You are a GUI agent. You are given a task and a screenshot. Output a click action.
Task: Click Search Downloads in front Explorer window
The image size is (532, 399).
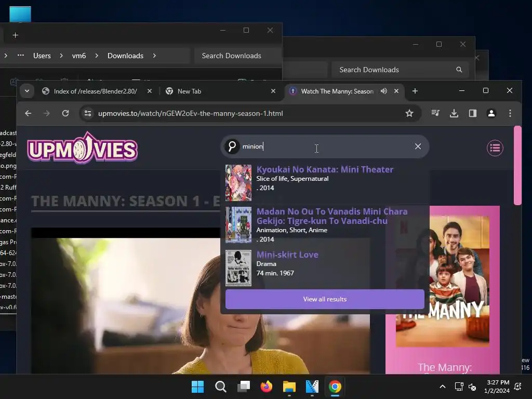point(237,56)
